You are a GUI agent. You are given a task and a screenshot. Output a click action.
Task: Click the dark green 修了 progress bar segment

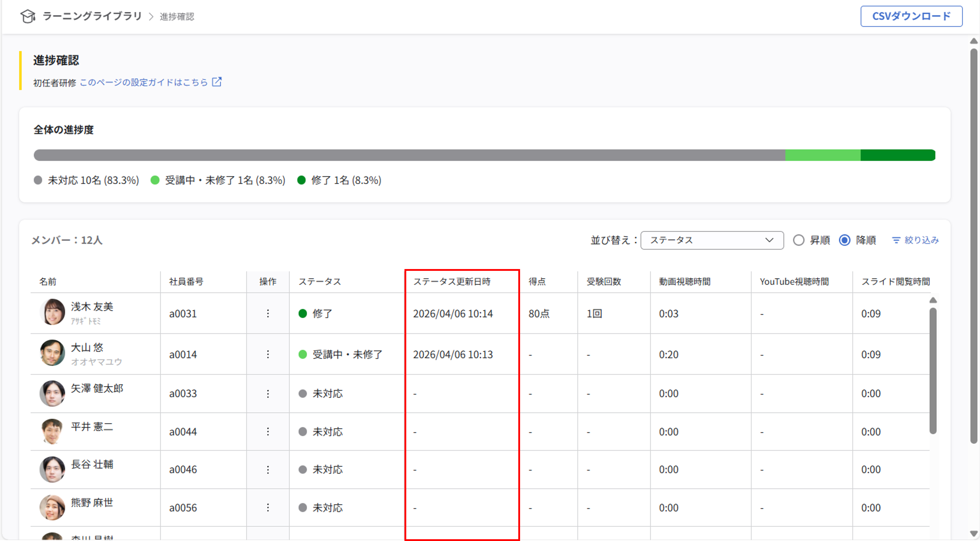click(x=897, y=155)
